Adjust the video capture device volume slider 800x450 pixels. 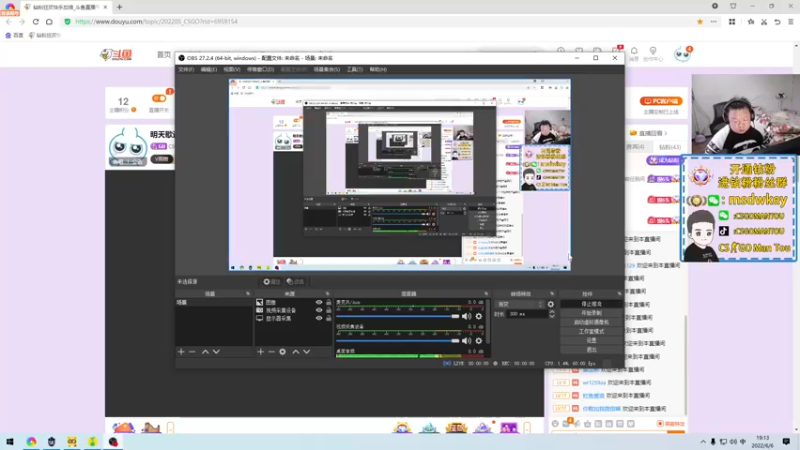(x=397, y=341)
